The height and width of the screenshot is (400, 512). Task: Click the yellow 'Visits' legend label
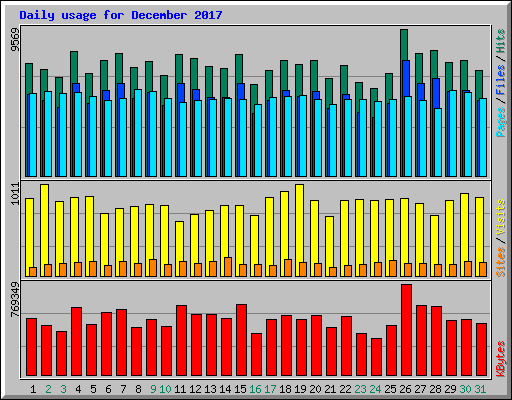tap(501, 217)
